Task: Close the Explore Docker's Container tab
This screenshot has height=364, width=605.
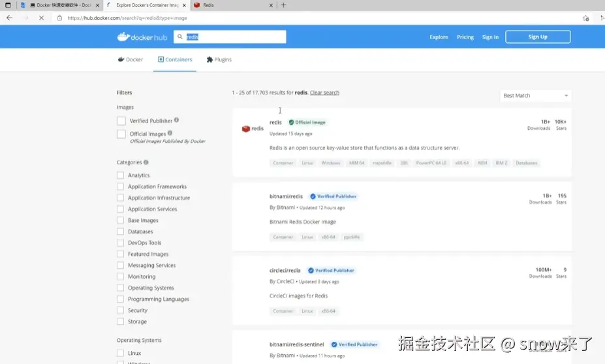Action: [x=184, y=5]
